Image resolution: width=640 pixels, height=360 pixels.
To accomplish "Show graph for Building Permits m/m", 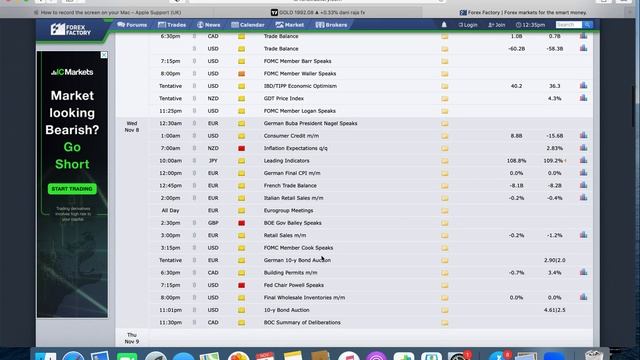I will (x=583, y=272).
